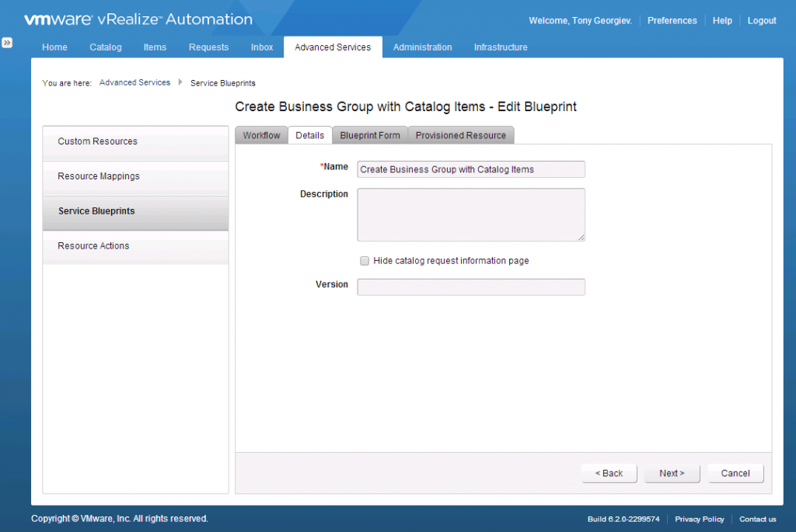Open the Workflow tab
Viewport: 796px width, 532px height.
click(261, 135)
